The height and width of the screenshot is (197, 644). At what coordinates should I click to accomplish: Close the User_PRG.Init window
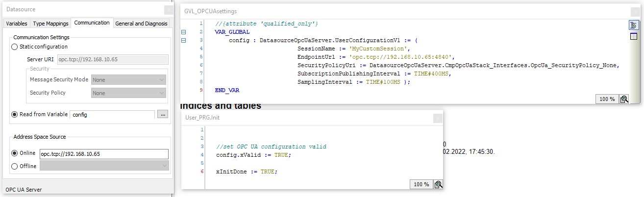coord(438,118)
